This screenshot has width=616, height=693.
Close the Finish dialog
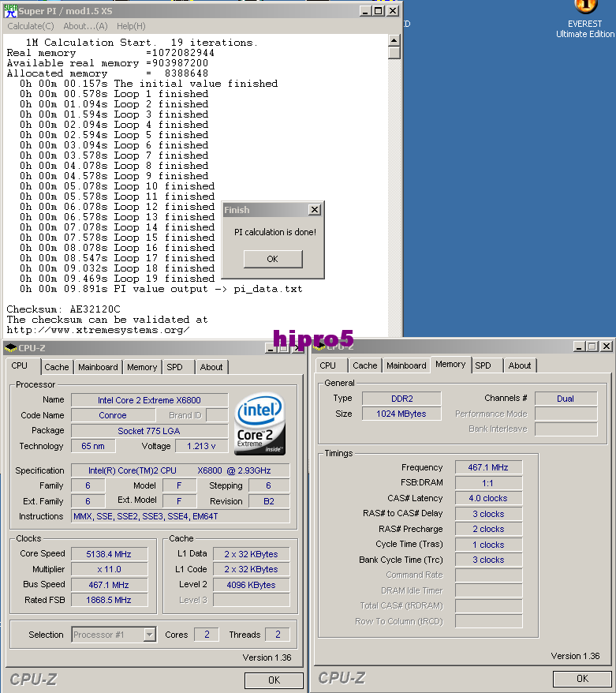(315, 210)
